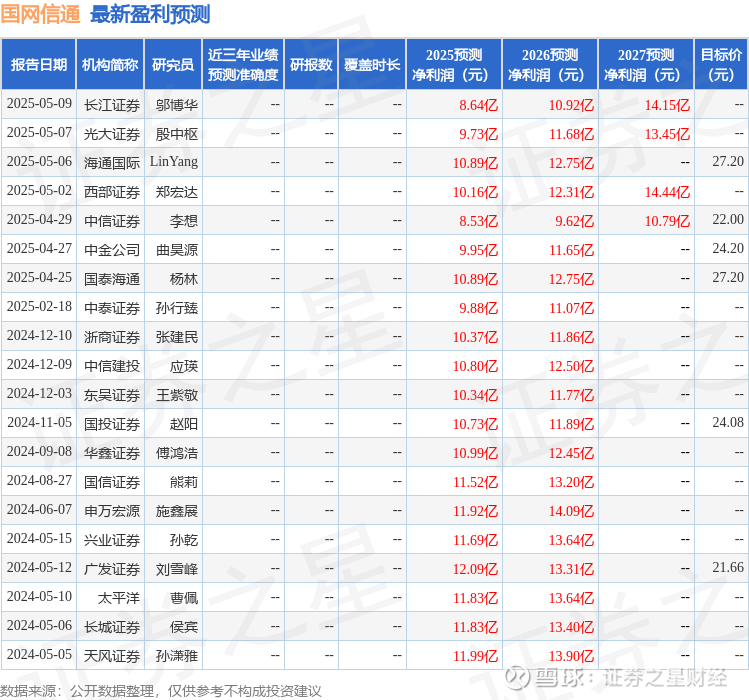The height and width of the screenshot is (700, 749).
Task: Select the 最新盈利预测 heading
Action: point(150,14)
